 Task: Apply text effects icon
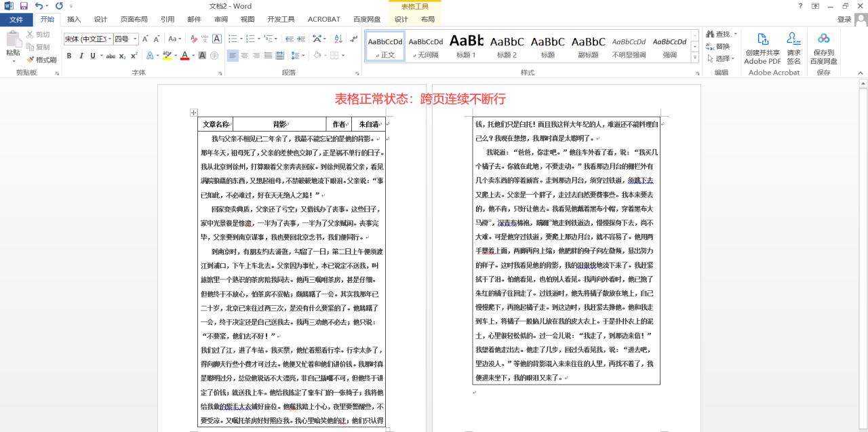(150, 56)
